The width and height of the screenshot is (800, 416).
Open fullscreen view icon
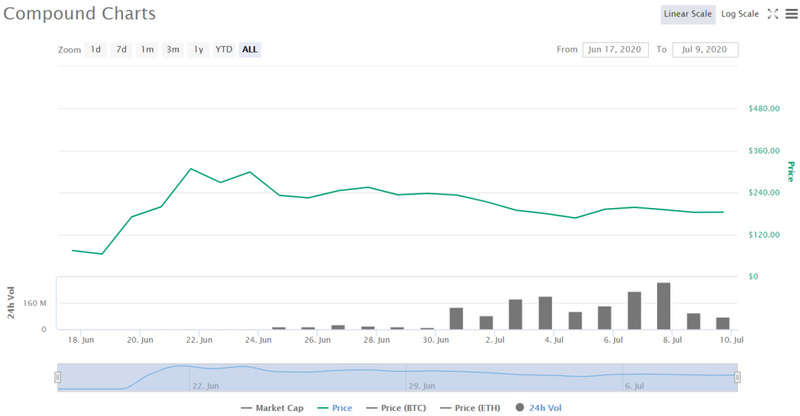click(x=772, y=14)
